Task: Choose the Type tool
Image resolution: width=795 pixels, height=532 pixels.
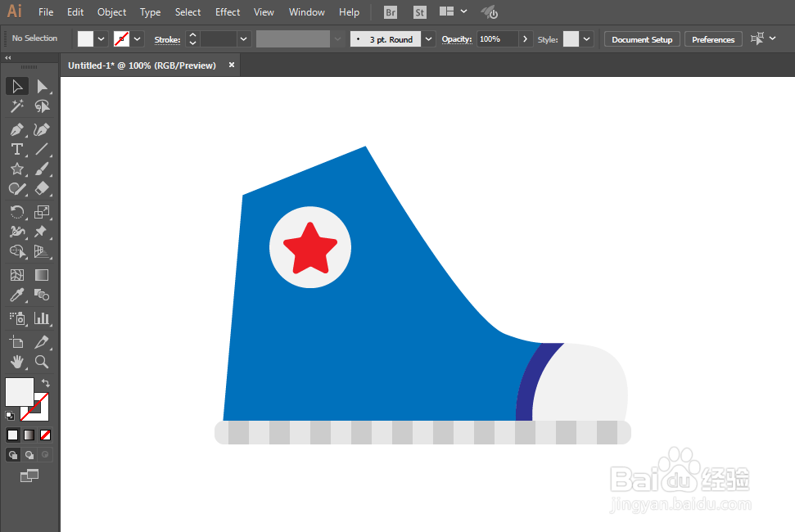Action: coord(16,150)
